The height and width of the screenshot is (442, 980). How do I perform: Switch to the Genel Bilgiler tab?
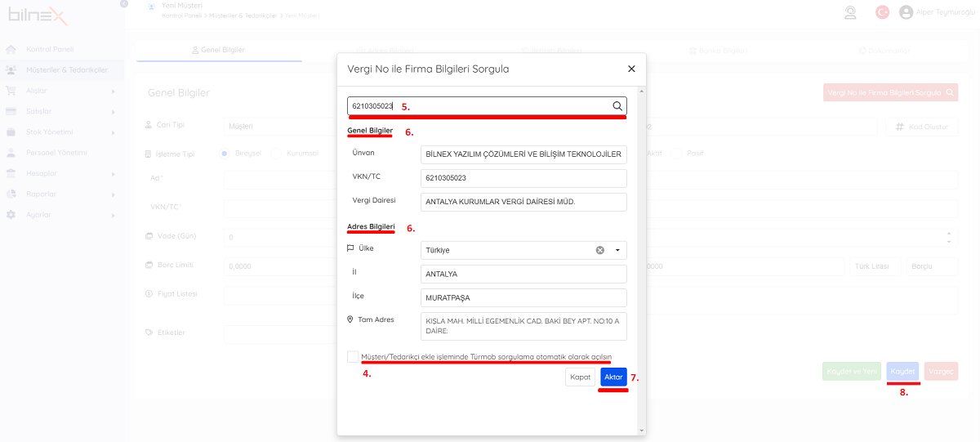[x=218, y=50]
